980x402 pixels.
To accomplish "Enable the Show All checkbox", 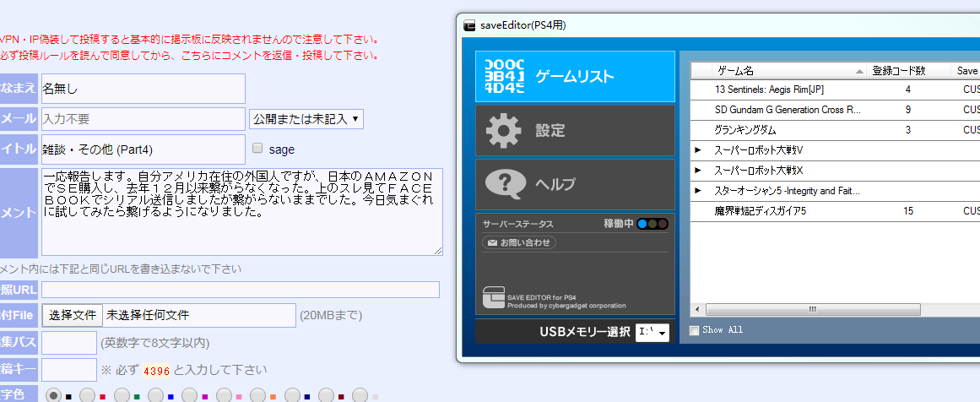I will pyautogui.click(x=695, y=330).
